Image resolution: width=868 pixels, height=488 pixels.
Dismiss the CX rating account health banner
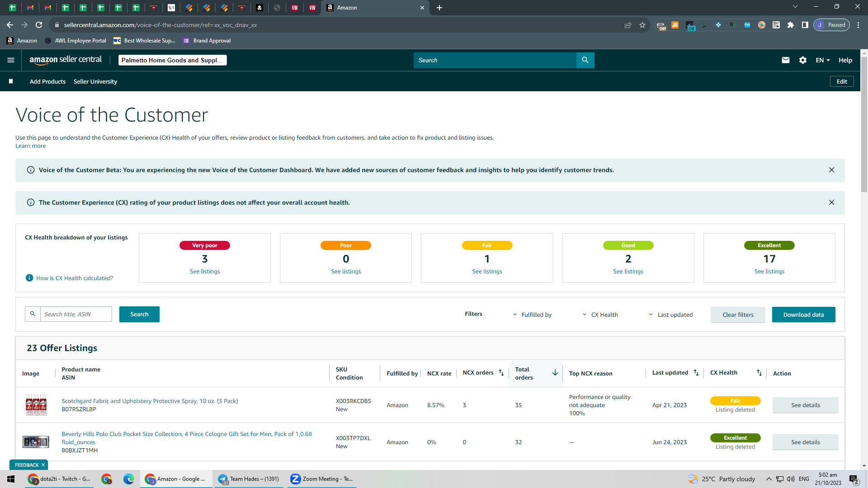tap(831, 202)
